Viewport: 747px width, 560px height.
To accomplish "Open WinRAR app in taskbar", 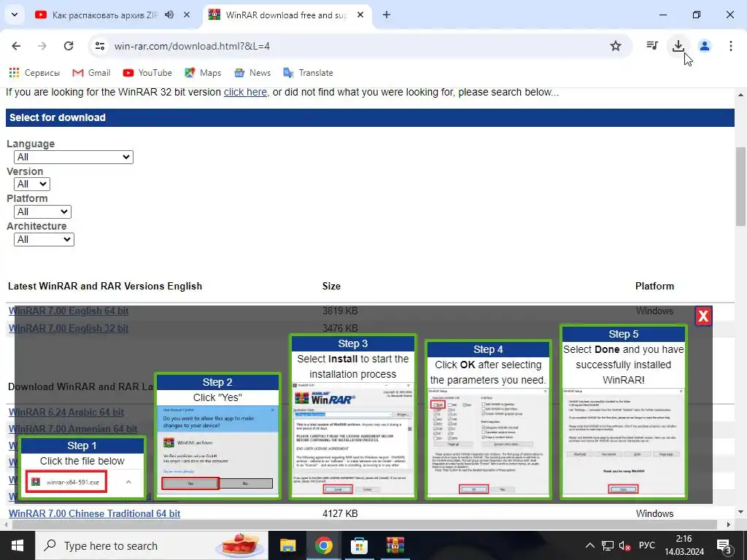I will click(x=395, y=545).
